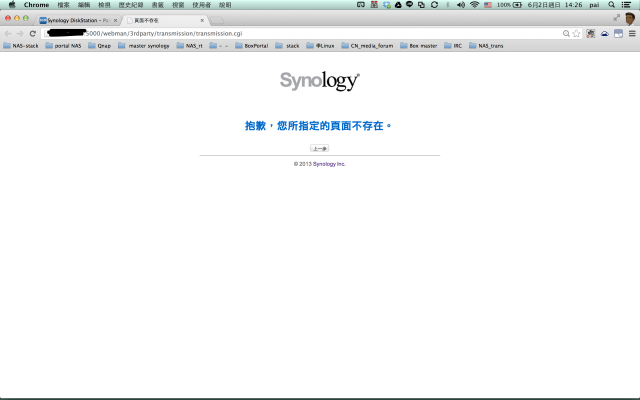Close the Synology DiskStation tab

(x=115, y=20)
